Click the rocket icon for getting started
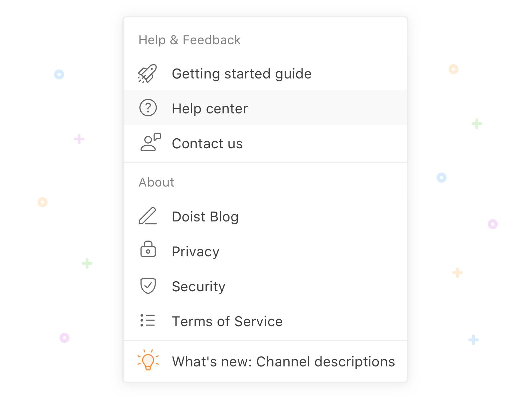Image resolution: width=532 pixels, height=399 pixels. pyautogui.click(x=147, y=73)
